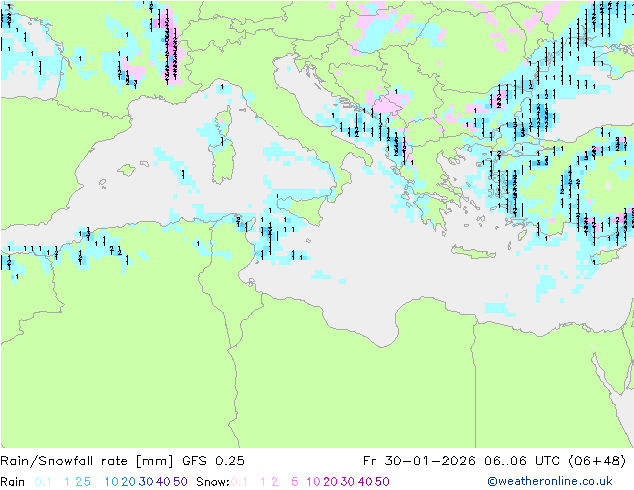634x490 pixels.
Task: Select snow legend value 0.1
Action: tap(239, 482)
